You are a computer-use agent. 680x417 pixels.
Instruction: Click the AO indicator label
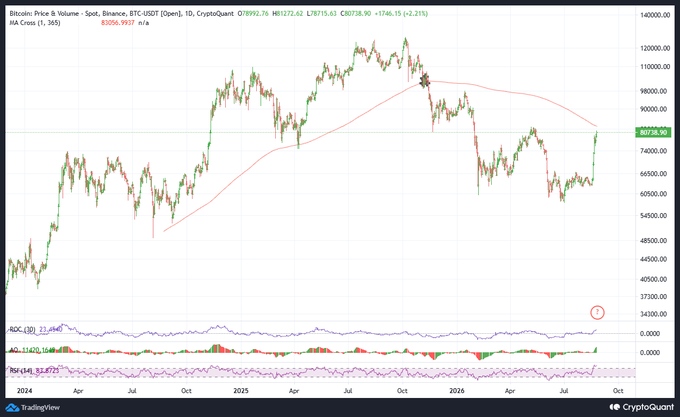point(14,349)
